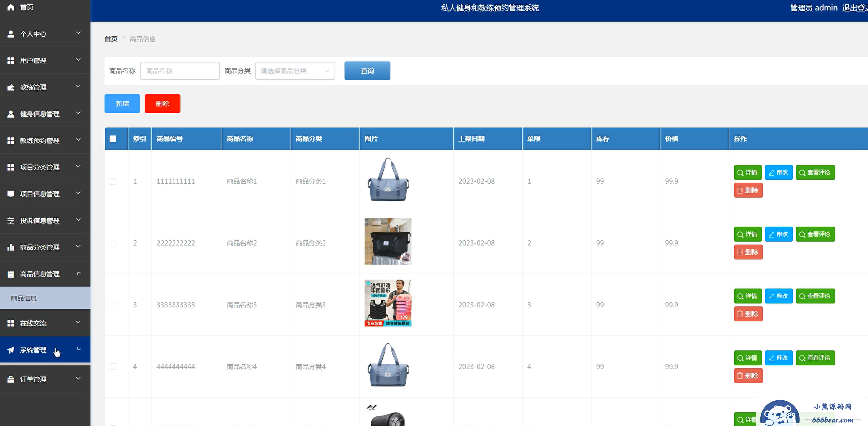Open 查看评论 for 商品名称1
The image size is (868, 426).
tap(815, 172)
